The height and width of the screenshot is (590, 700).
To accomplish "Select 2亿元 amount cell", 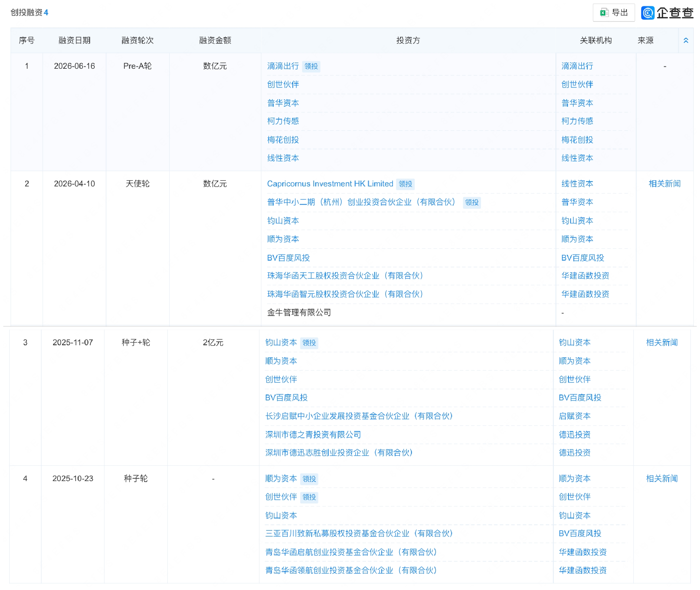I will coord(213,343).
